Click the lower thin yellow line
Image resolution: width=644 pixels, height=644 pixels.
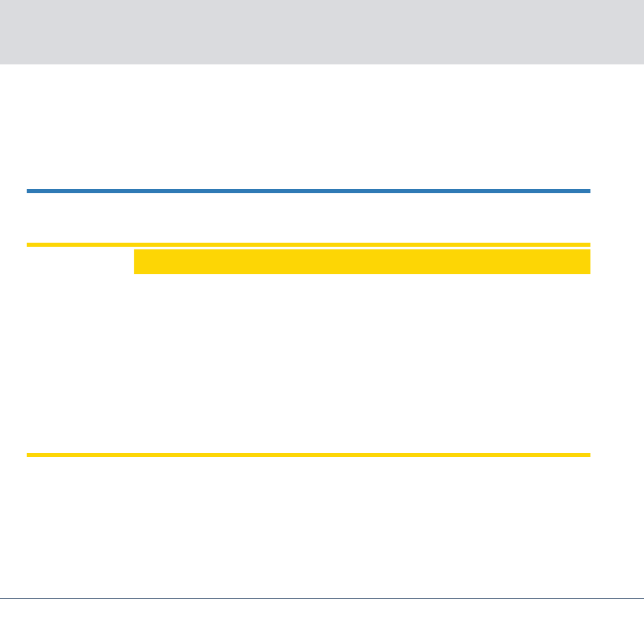pos(308,455)
